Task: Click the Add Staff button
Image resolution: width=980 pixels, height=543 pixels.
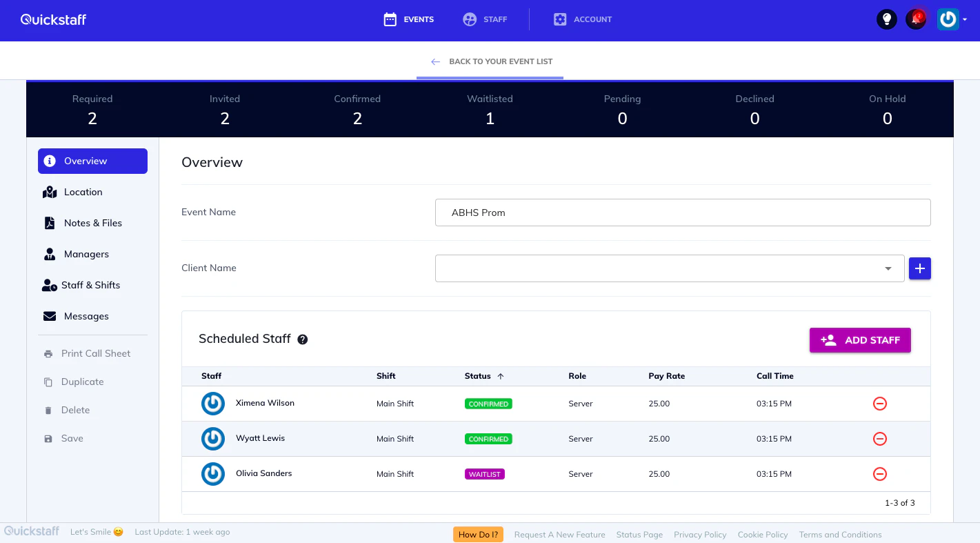Action: tap(859, 340)
